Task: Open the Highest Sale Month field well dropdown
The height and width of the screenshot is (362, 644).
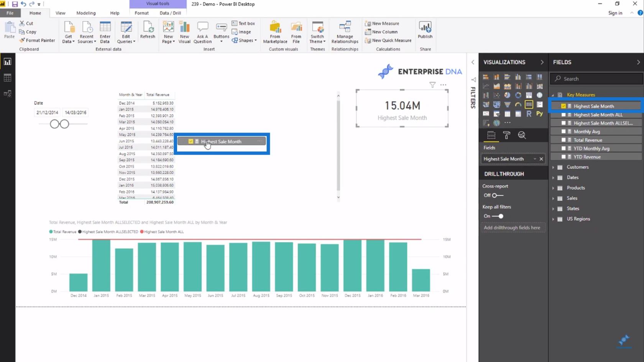Action: click(x=535, y=159)
